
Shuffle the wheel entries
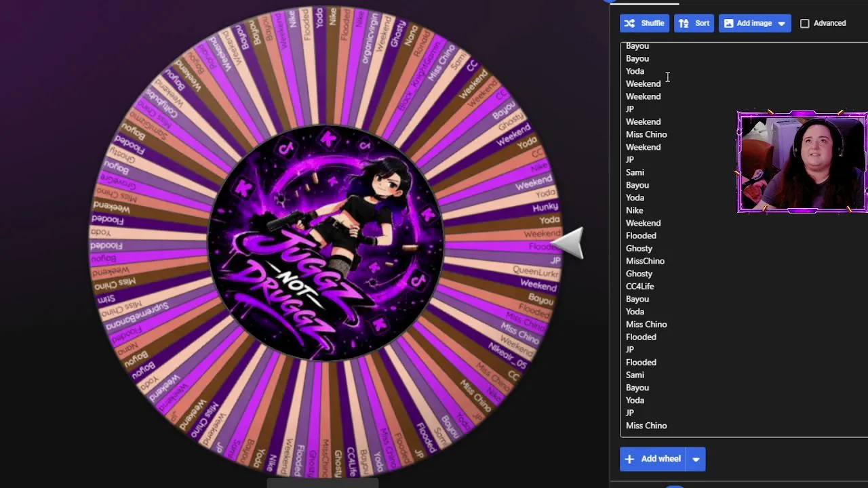[644, 23]
